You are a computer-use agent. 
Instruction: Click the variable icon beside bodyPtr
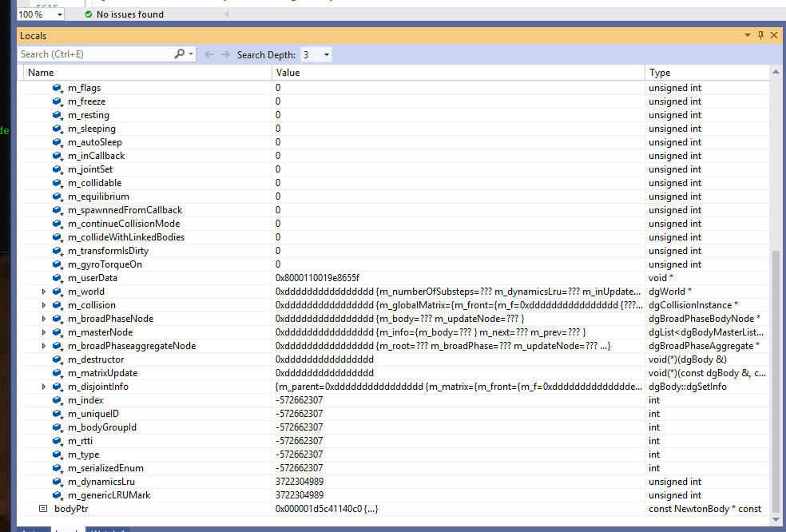pos(43,509)
